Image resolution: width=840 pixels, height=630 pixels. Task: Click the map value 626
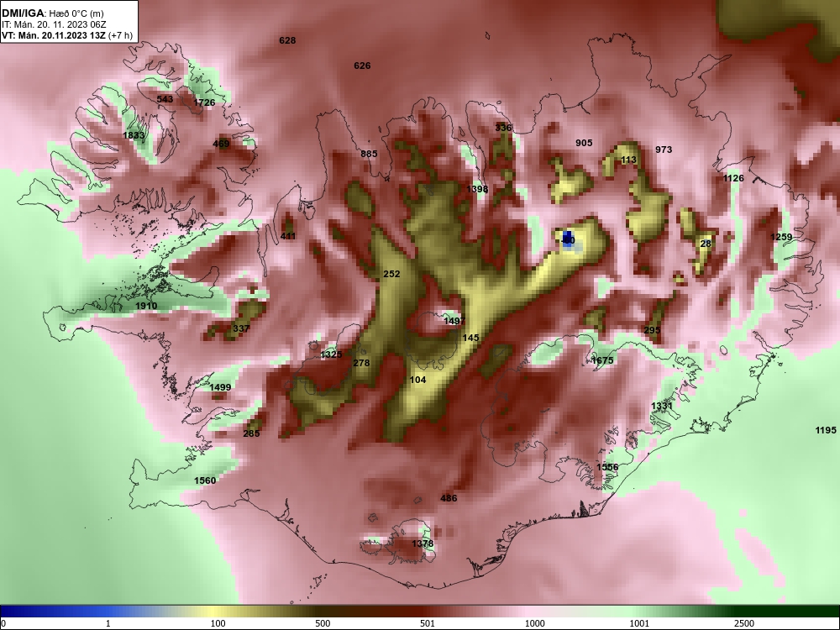coord(362,66)
